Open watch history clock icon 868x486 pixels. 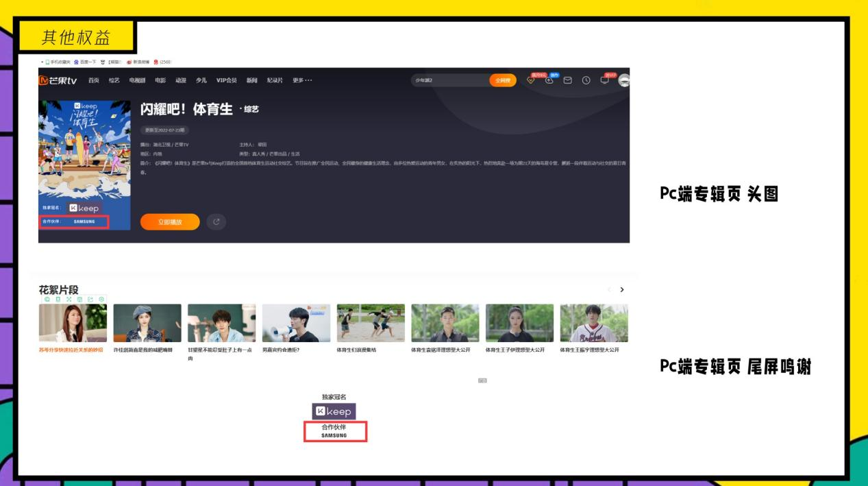586,80
